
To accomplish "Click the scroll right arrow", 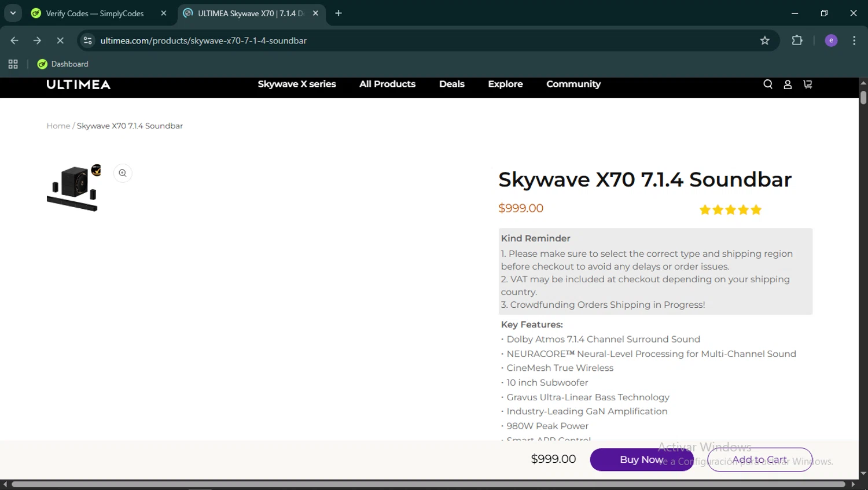I will (853, 484).
